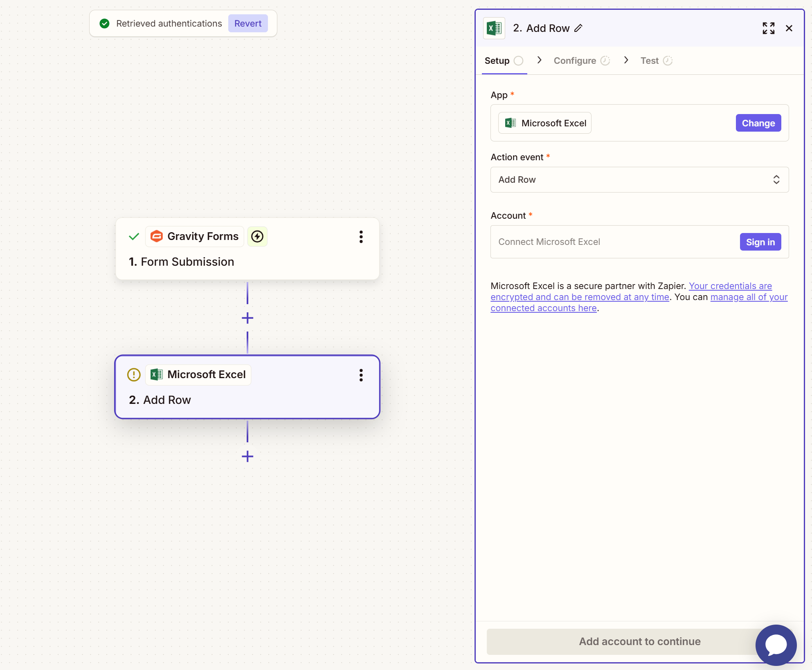Open the three-dot menu on Form Submission
812x670 pixels.
(361, 236)
